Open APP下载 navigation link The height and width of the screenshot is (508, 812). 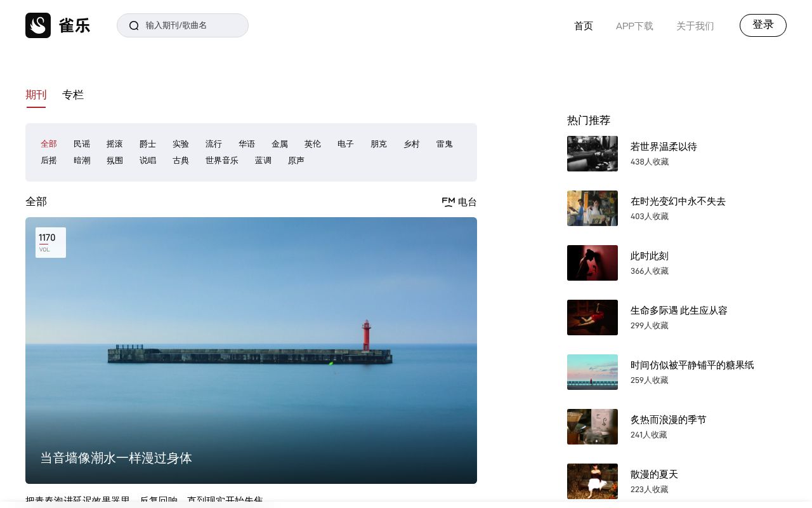click(634, 26)
